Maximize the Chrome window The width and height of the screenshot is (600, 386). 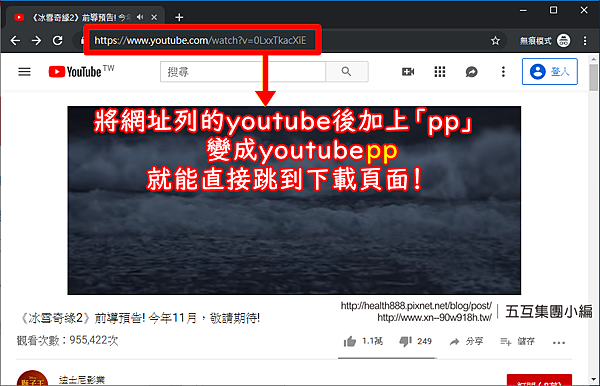pyautogui.click(x=553, y=10)
